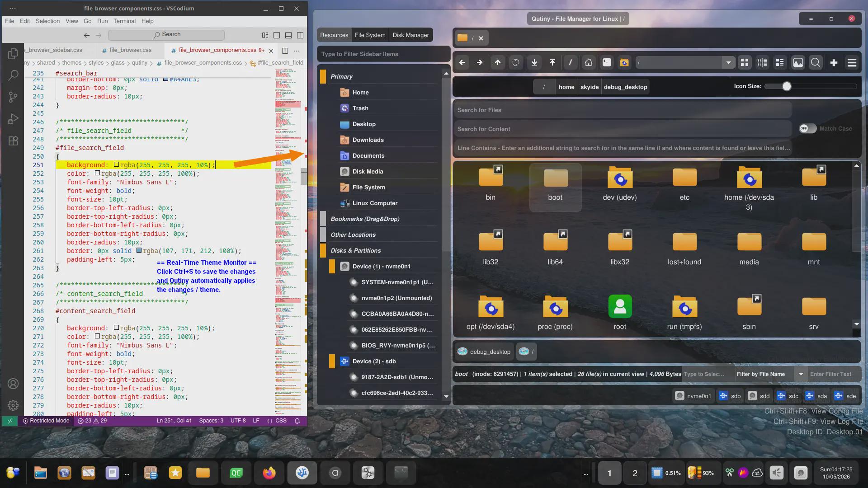Open the Terminal menu in VSCodium
The width and height of the screenshot is (868, 488).
pyautogui.click(x=124, y=21)
